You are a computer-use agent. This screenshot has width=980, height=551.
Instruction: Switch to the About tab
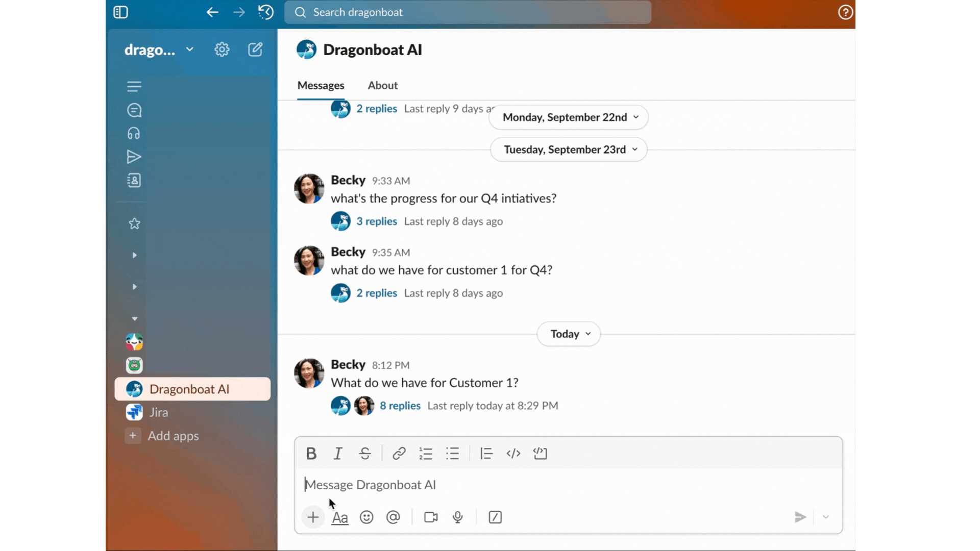(x=382, y=85)
